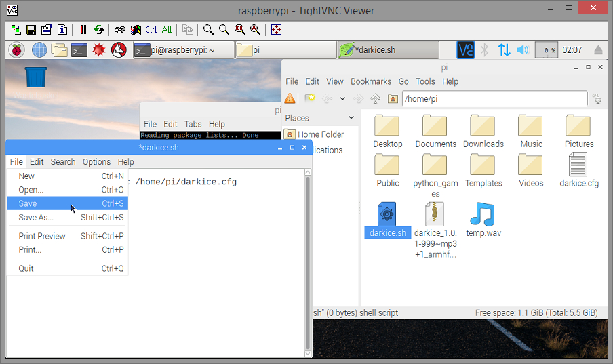The width and height of the screenshot is (613, 364).
Task: Click the TightVNC new connection toolbar icon
Action: pyautogui.click(x=16, y=30)
